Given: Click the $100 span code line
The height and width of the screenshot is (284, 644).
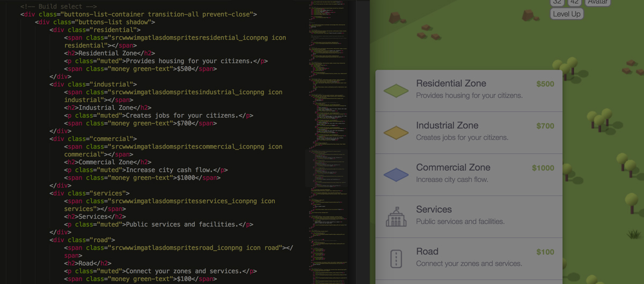Looking at the screenshot, I should (x=141, y=279).
